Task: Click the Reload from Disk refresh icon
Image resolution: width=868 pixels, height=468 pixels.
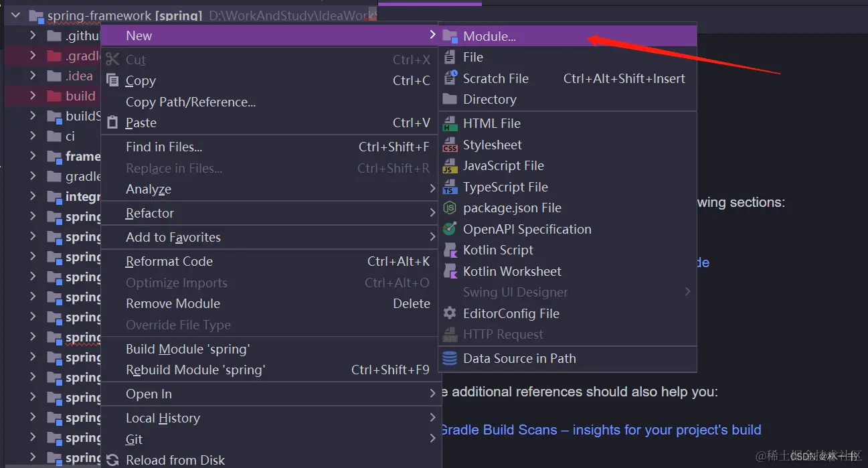Action: [112, 461]
